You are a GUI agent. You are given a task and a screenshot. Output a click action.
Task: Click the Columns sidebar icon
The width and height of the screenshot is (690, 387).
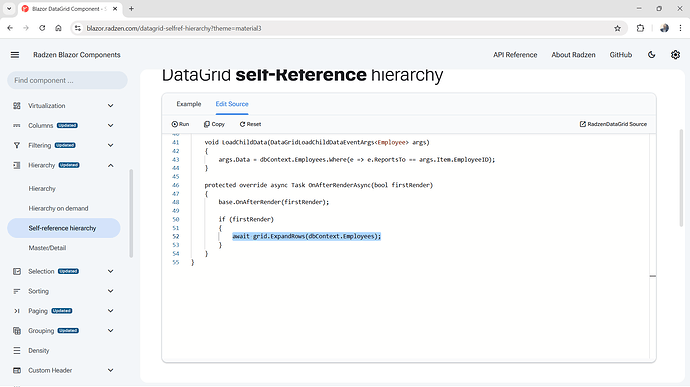coord(17,125)
